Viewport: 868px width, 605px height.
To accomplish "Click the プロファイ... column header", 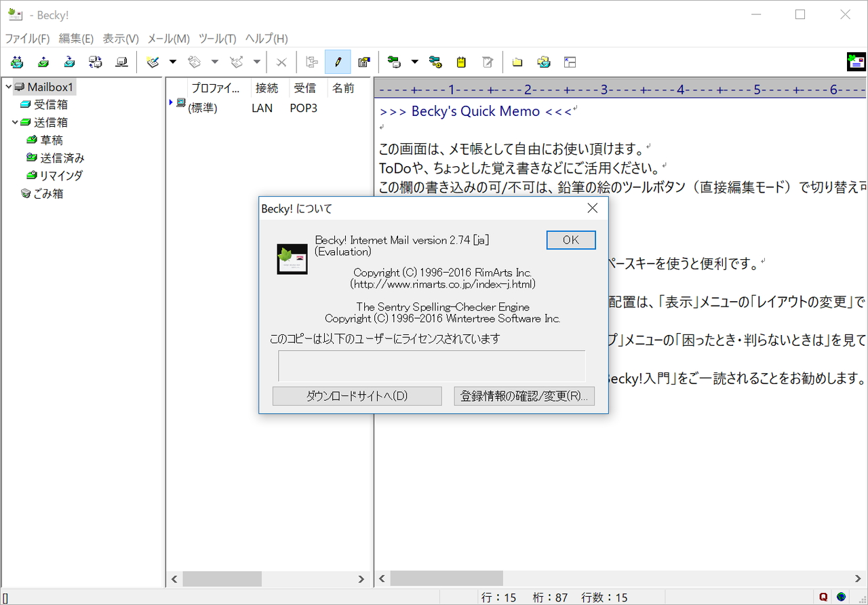I will click(218, 87).
